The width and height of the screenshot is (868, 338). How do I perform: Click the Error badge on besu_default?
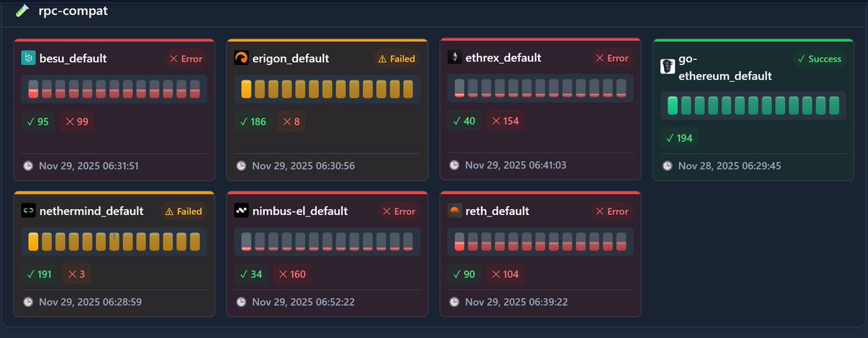pyautogui.click(x=185, y=59)
